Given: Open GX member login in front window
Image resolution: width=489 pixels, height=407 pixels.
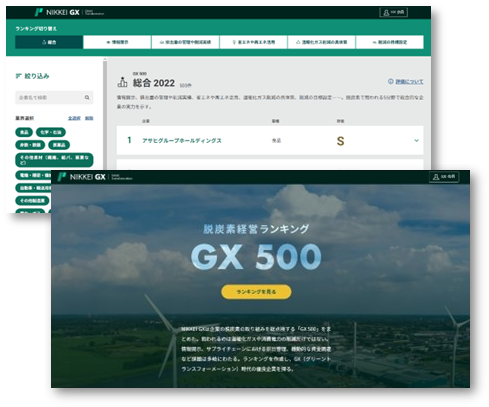Looking at the screenshot, I should [444, 177].
